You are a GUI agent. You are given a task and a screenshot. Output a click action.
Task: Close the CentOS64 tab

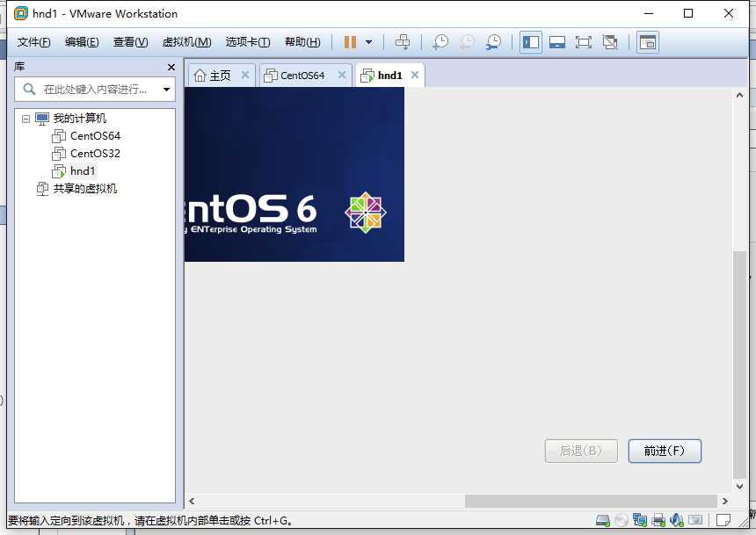[342, 75]
